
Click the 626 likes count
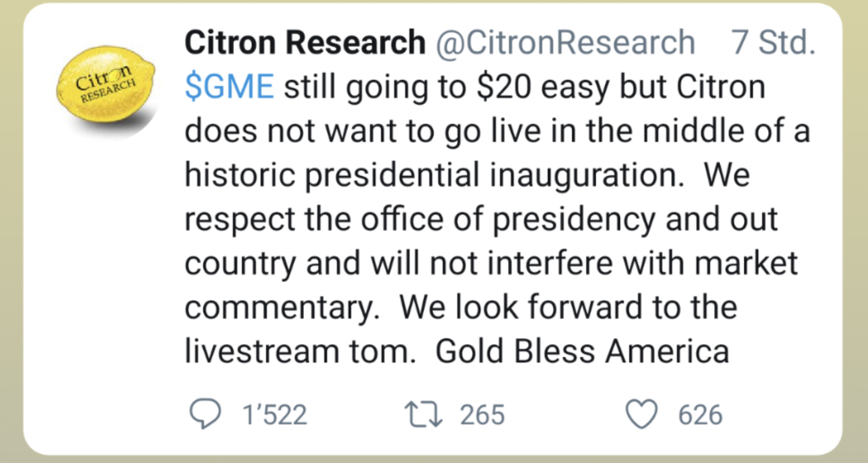coord(700,415)
